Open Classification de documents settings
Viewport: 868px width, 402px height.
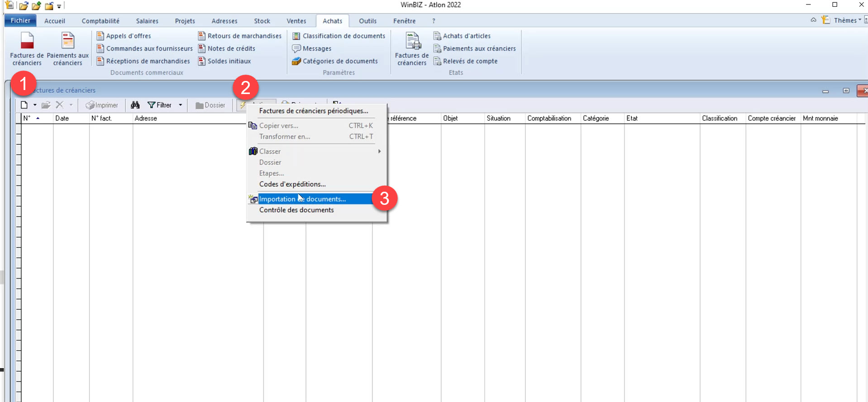[x=339, y=36]
